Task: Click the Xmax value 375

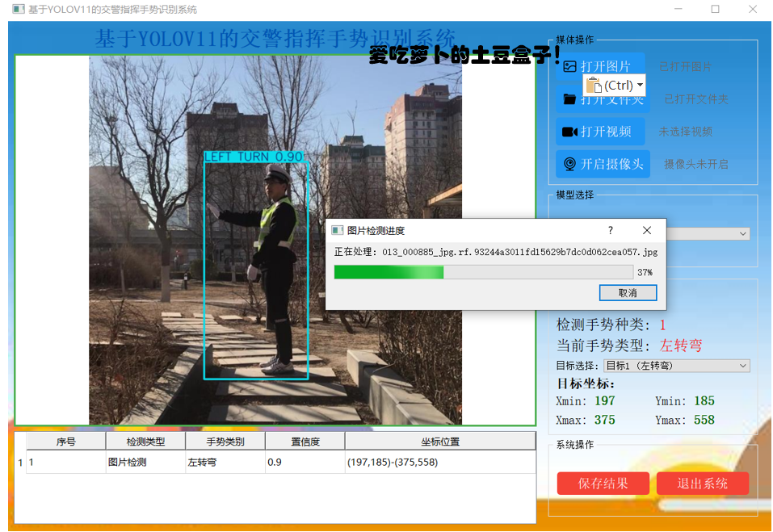Action: (x=604, y=420)
